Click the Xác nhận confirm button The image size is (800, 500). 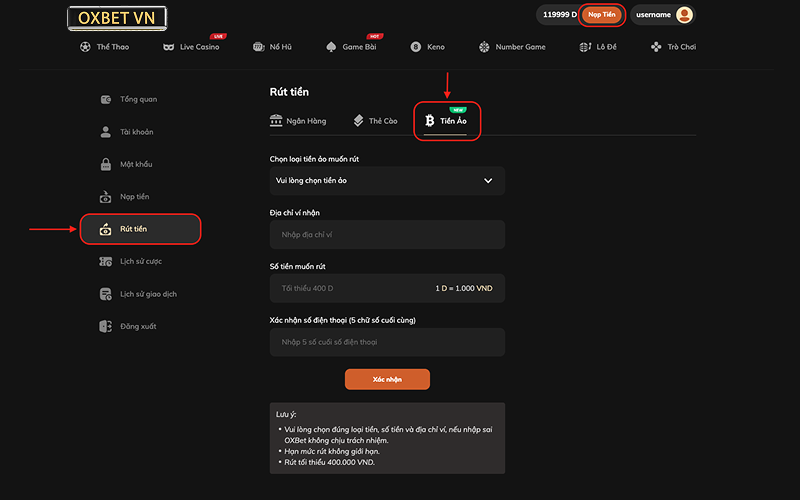point(387,380)
